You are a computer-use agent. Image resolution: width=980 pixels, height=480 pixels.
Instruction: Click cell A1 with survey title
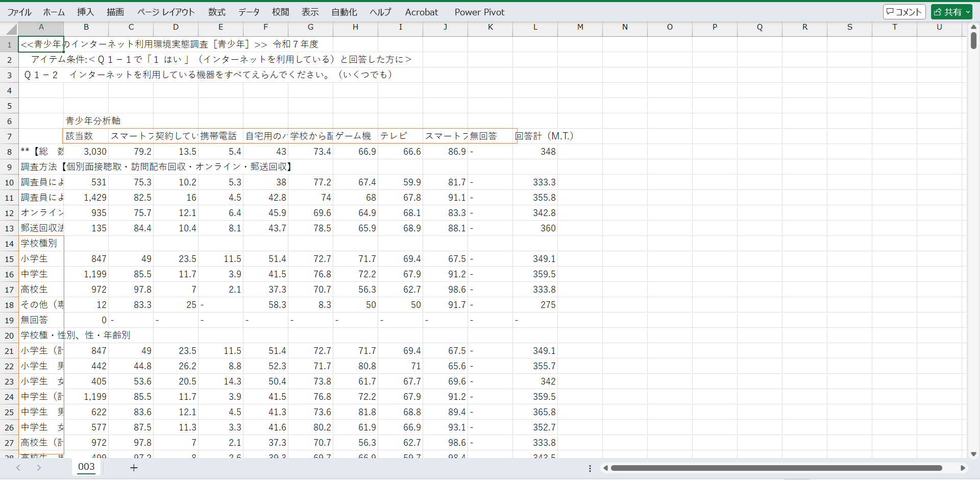point(41,44)
